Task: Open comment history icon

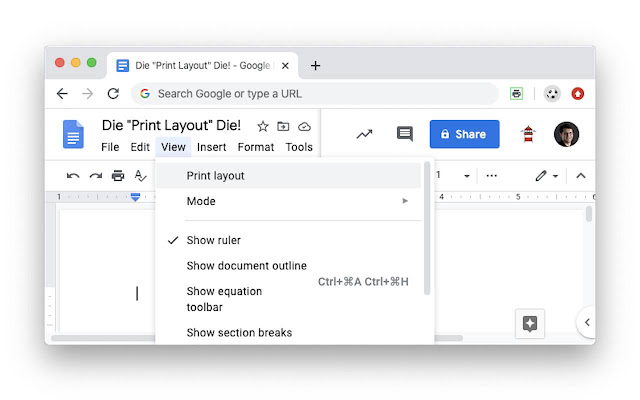Action: 404,134
